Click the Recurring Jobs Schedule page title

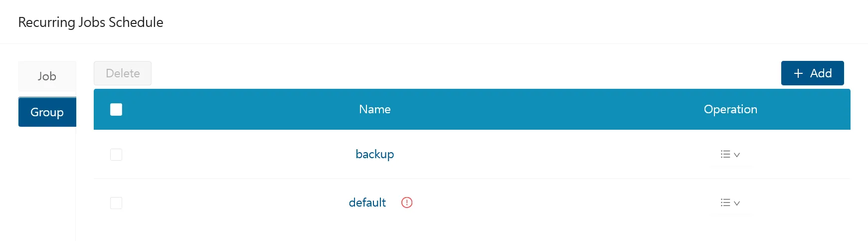point(91,22)
